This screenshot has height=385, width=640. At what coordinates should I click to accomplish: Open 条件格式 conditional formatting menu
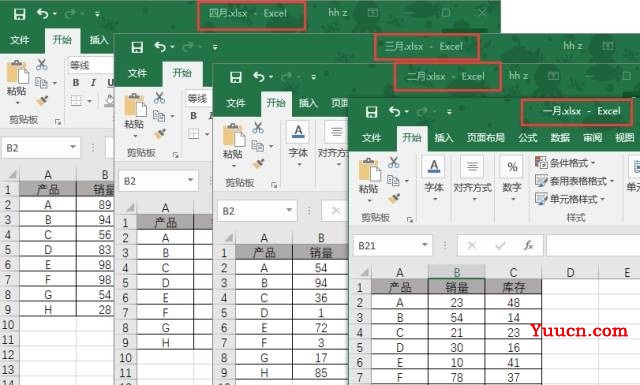[565, 163]
